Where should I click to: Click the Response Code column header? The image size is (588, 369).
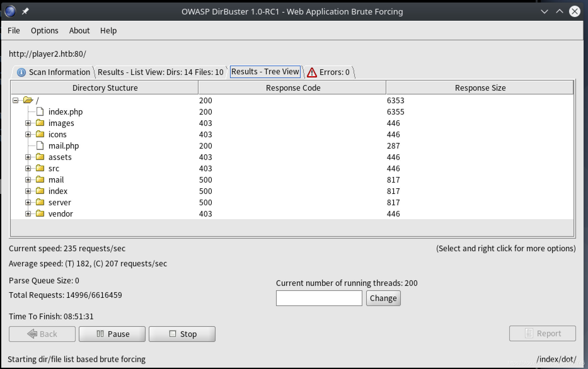pos(293,88)
